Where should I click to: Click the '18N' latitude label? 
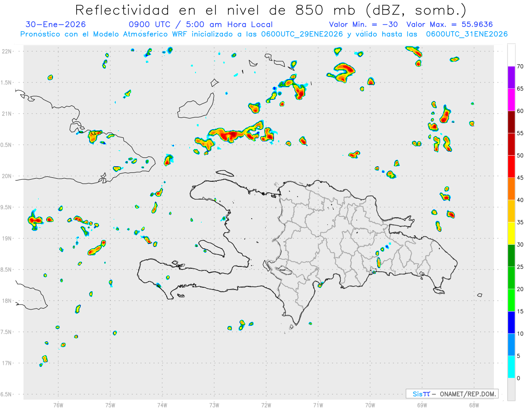tap(7, 301)
